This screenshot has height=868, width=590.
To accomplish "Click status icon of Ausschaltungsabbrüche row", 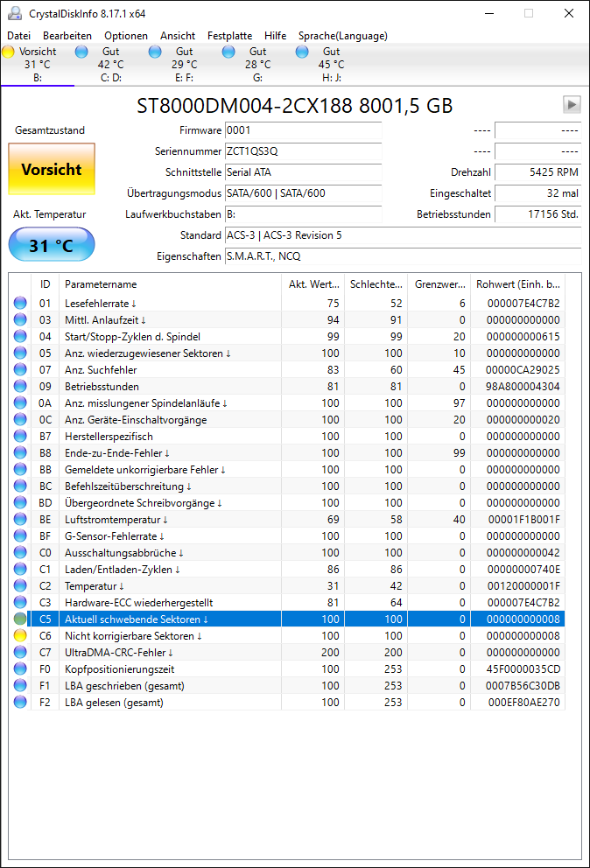I will tap(20, 552).
